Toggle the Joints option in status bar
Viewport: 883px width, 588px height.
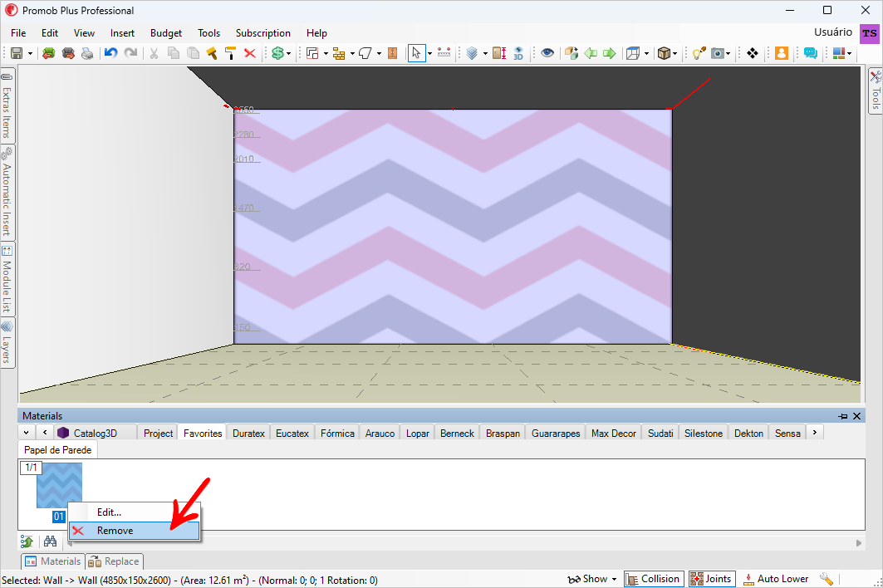[x=711, y=579]
